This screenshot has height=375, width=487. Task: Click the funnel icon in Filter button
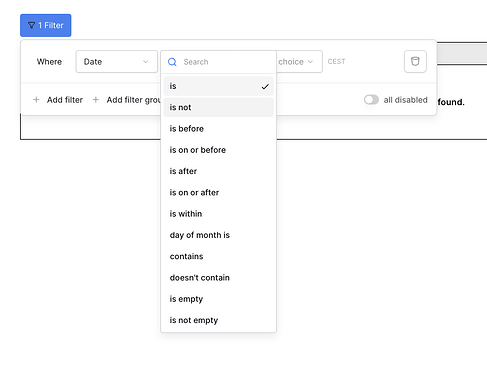point(31,26)
